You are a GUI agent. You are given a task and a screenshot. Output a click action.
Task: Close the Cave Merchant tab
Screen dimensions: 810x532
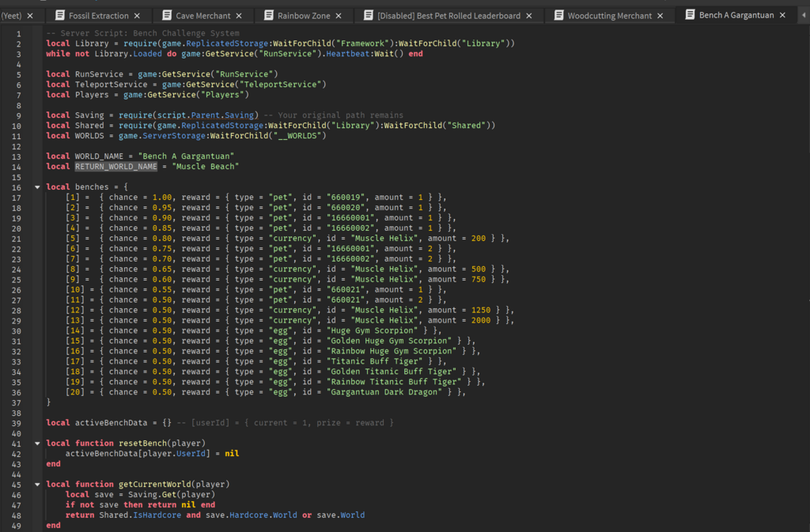coord(239,16)
